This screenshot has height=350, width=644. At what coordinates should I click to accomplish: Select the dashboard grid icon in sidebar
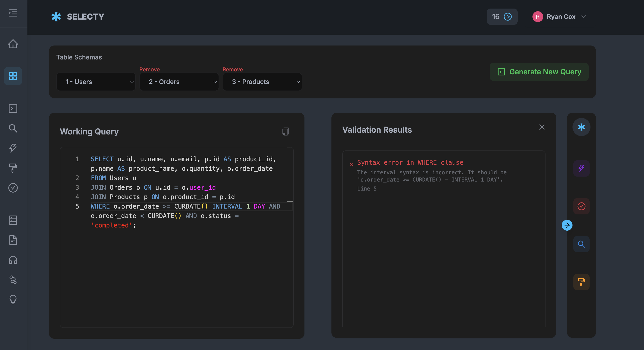tap(13, 76)
